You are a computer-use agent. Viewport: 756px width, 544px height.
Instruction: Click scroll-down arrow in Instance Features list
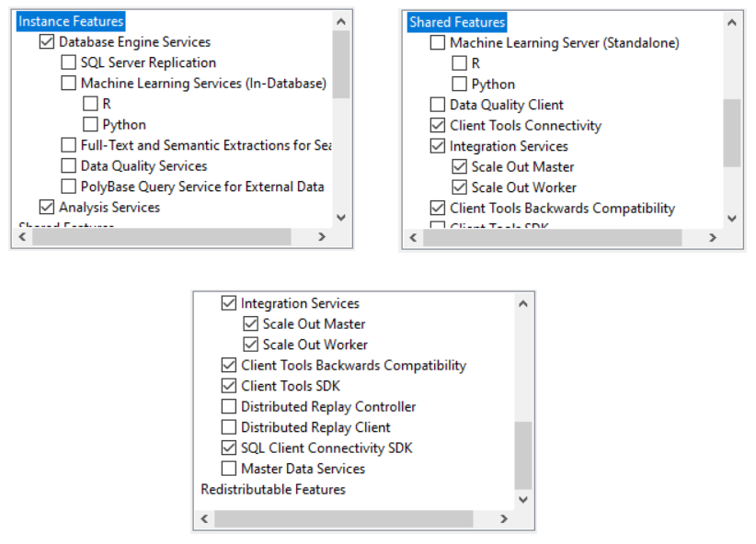coord(341,218)
